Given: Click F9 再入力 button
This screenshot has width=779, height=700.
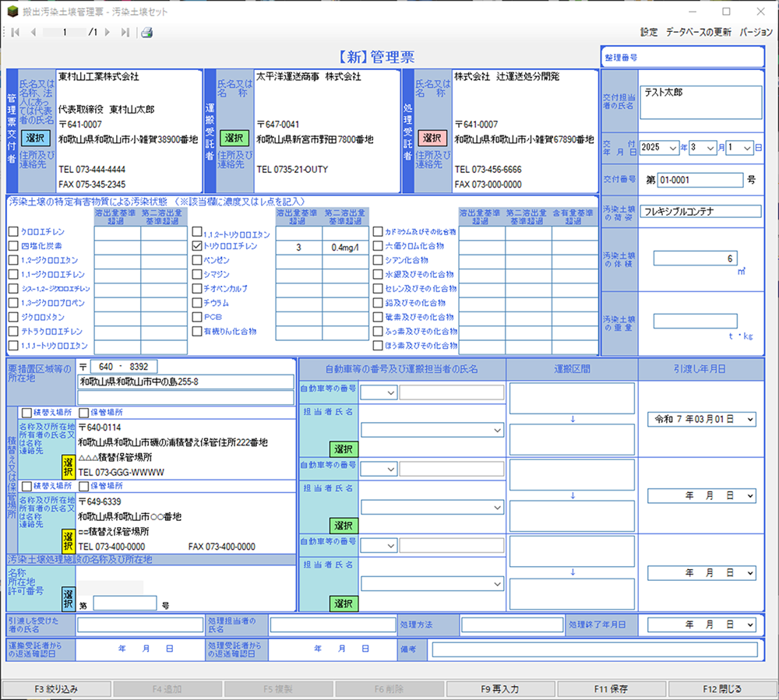Looking at the screenshot, I should [x=500, y=689].
